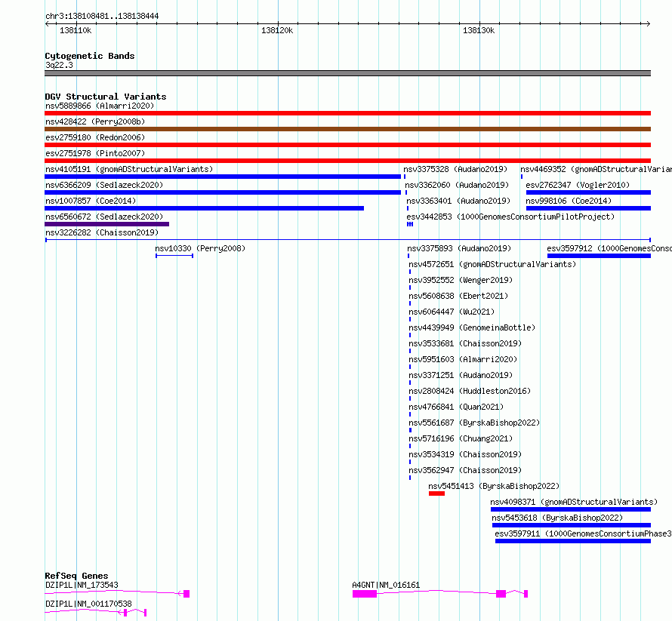Open nsv3562947 (Chaisson2019) variant
The width and height of the screenshot is (672, 621).
[x=465, y=470]
